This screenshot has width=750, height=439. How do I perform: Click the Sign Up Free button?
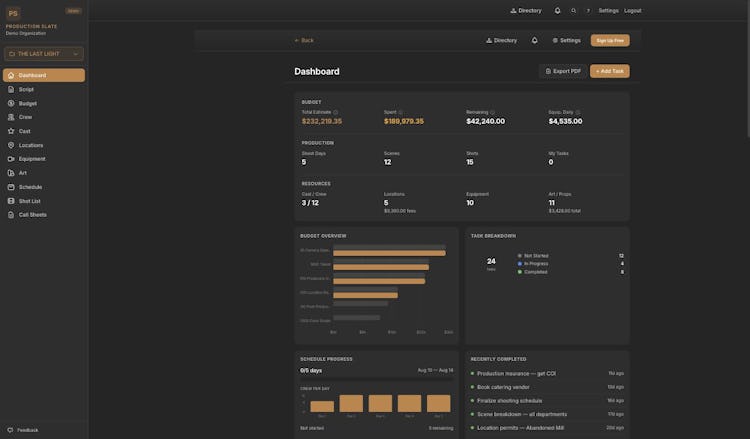[610, 41]
